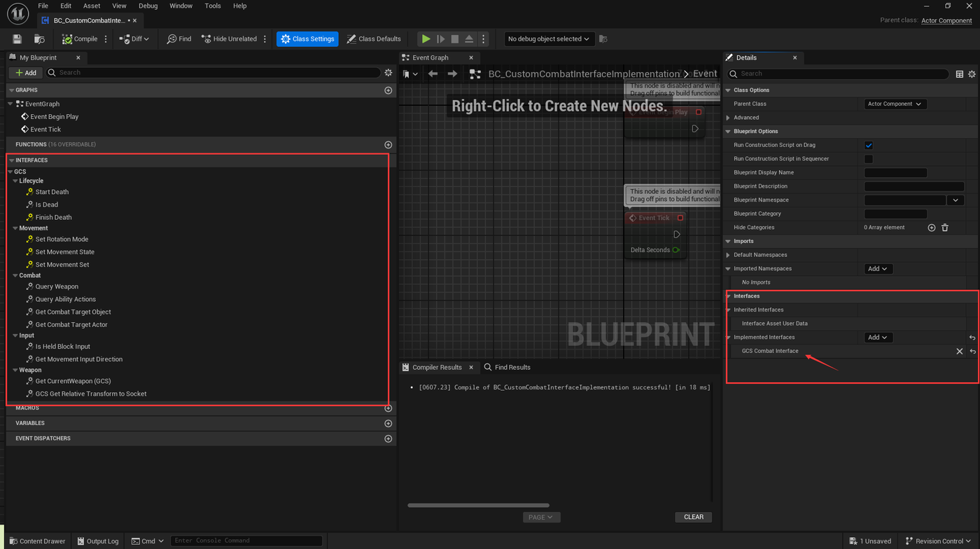Select the Compiler Results tab

tap(437, 367)
